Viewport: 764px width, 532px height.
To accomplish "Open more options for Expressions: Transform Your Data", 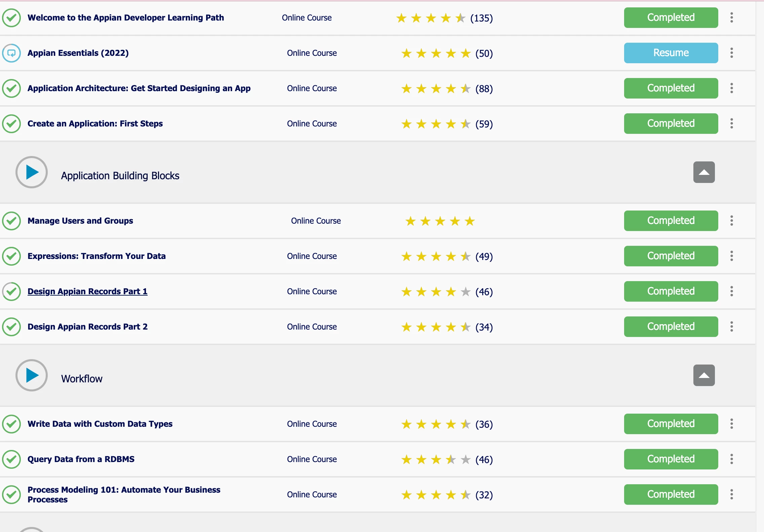I will coord(732,256).
